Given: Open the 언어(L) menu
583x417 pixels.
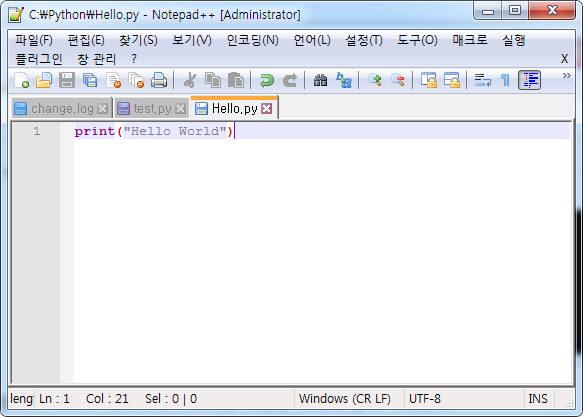Looking at the screenshot, I should point(312,40).
